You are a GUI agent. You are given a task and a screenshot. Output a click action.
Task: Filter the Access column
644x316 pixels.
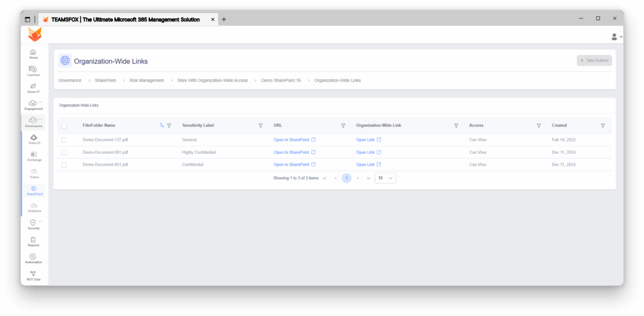coord(539,126)
